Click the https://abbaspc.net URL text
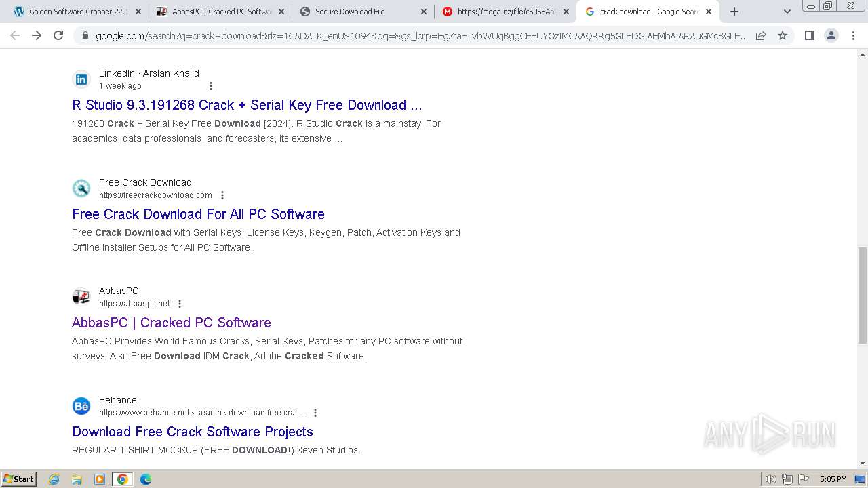868x488 pixels. pos(134,304)
